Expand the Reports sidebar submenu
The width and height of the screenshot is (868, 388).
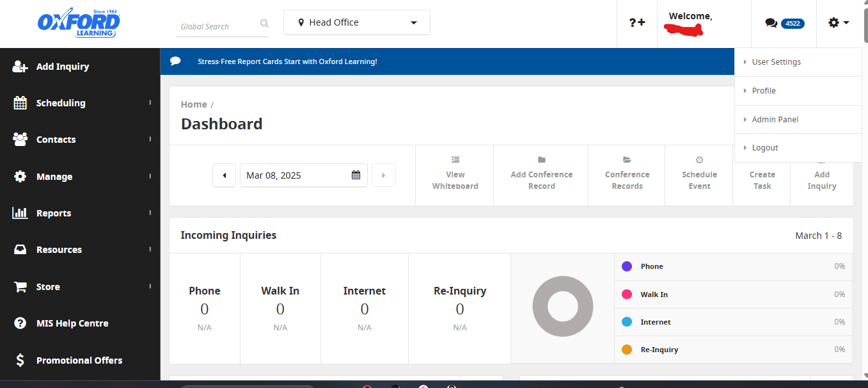point(150,213)
